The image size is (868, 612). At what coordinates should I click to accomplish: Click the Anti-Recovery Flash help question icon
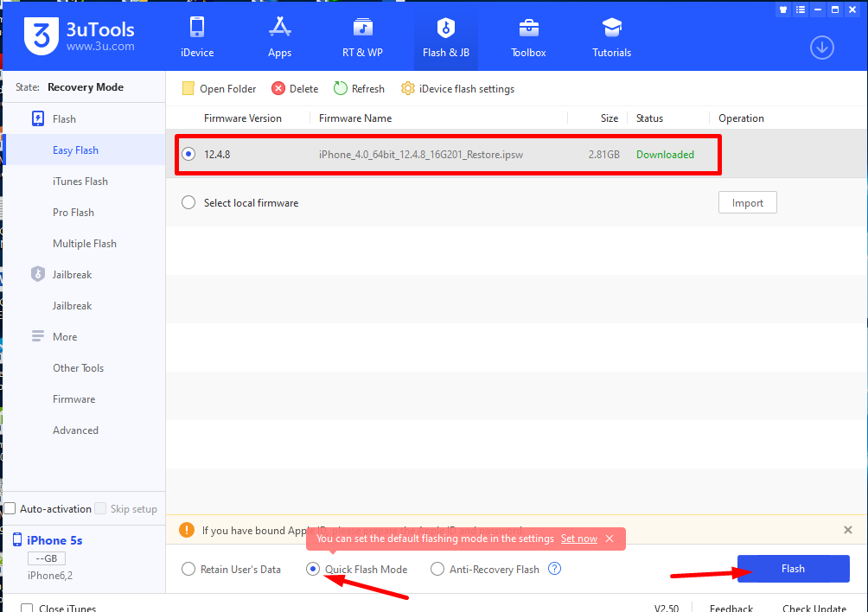click(x=555, y=569)
